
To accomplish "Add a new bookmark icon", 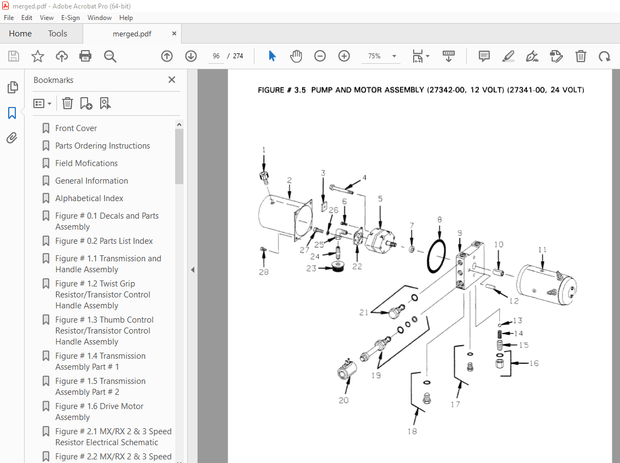I will click(x=86, y=103).
